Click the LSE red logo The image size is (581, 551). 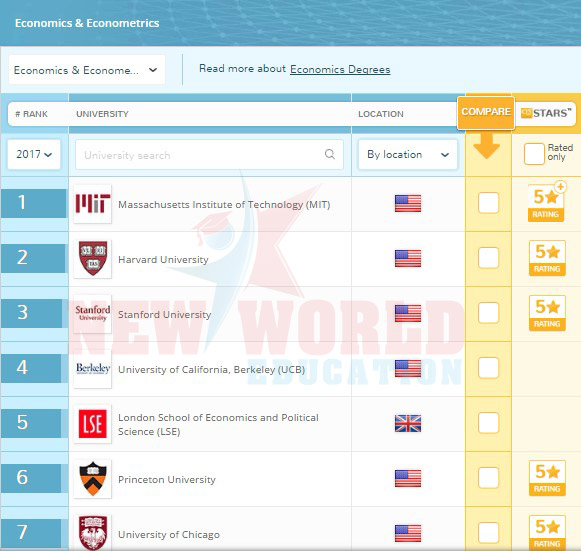(93, 424)
